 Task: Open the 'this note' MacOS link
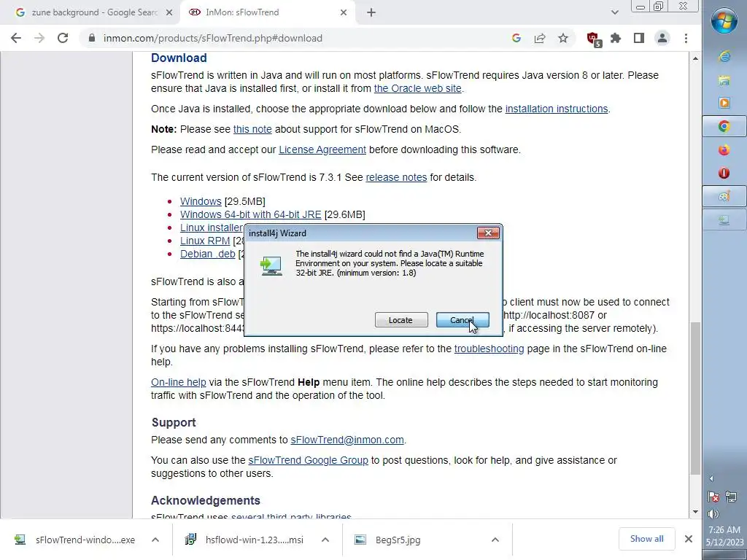click(x=252, y=129)
